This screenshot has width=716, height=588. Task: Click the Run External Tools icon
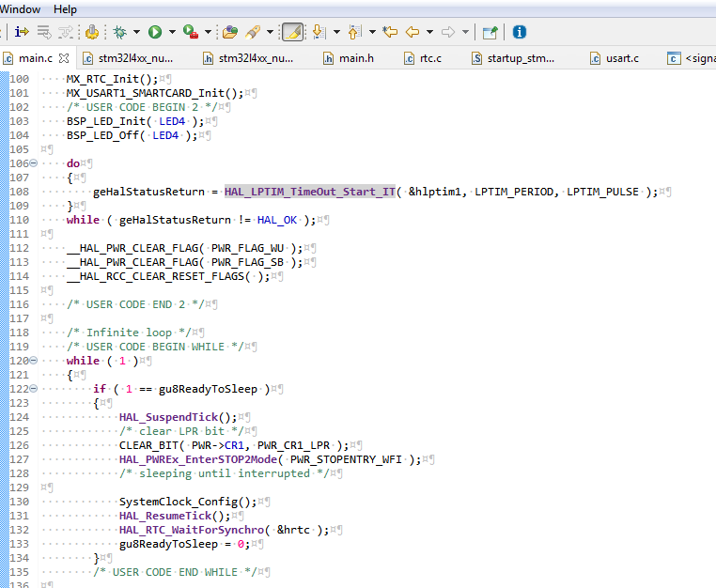(x=191, y=32)
